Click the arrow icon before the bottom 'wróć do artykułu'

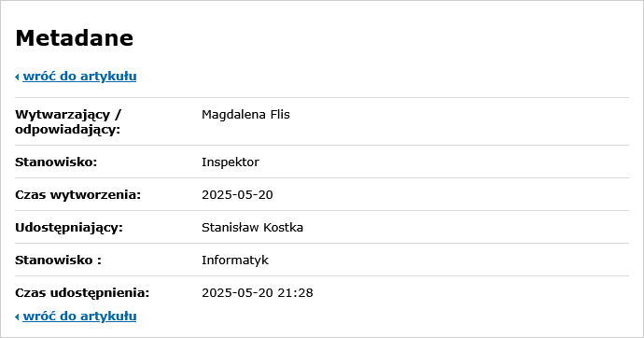tap(17, 317)
